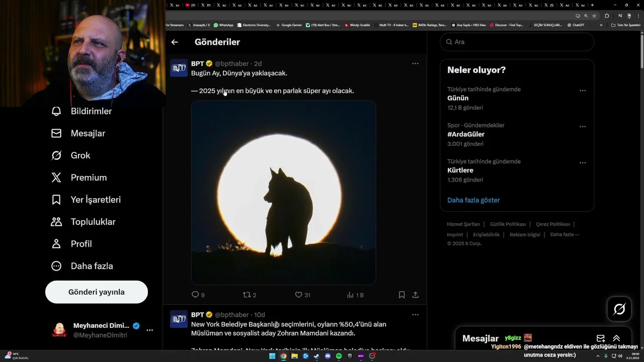Open Erişilebilirlik footer link
644x362 pixels.
(x=486, y=235)
